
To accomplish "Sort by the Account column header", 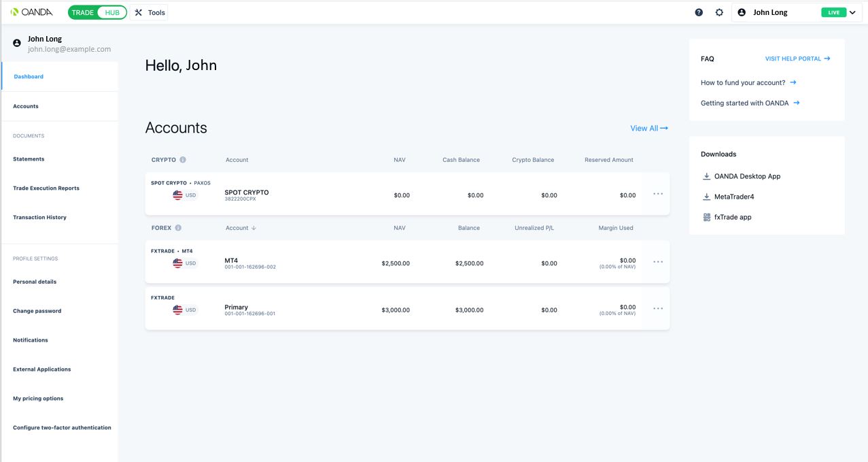I will click(x=241, y=228).
